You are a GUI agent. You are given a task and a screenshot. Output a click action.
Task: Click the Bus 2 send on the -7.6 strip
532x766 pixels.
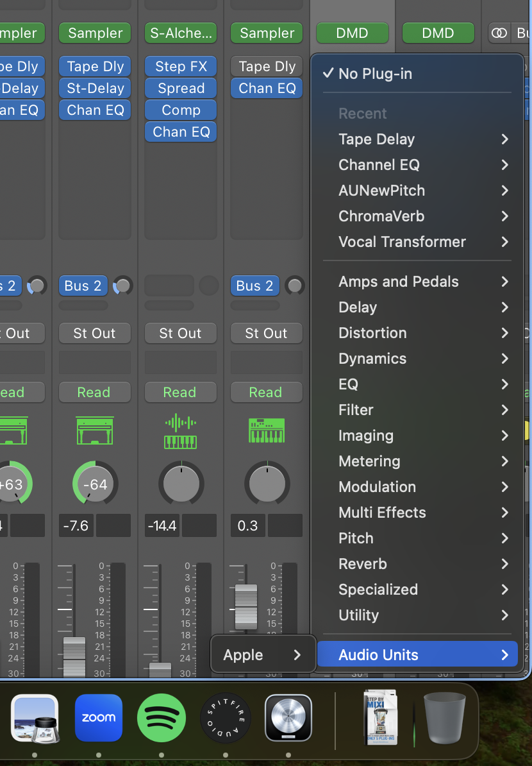point(83,285)
